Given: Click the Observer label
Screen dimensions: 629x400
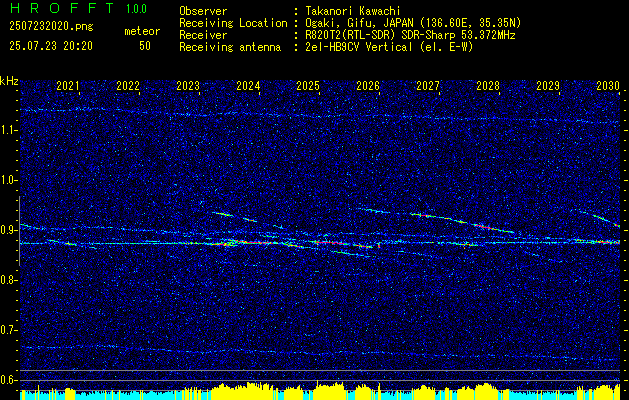Looking at the screenshot, I should tap(203, 11).
